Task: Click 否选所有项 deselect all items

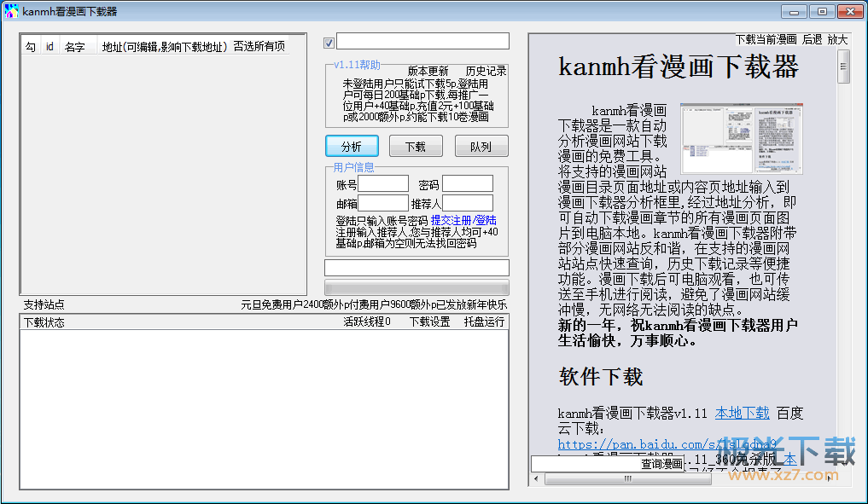Action: (259, 46)
